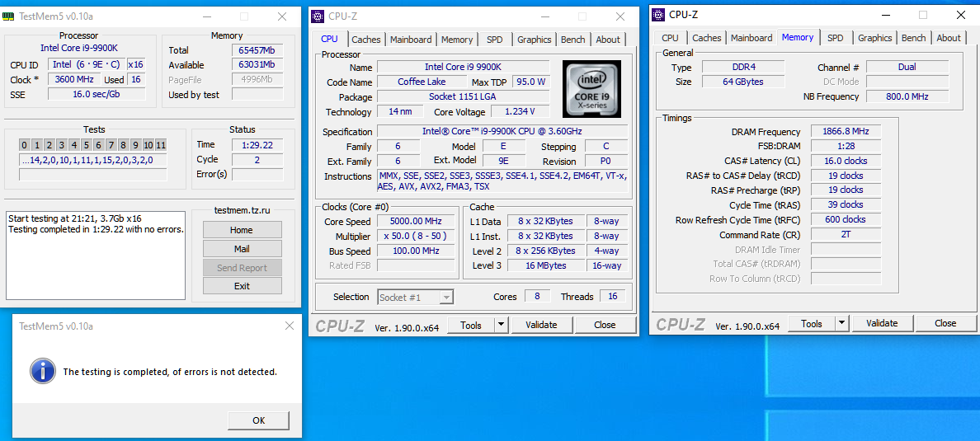
Task: Click Validate in the Memory CPU-Z window
Action: [882, 324]
